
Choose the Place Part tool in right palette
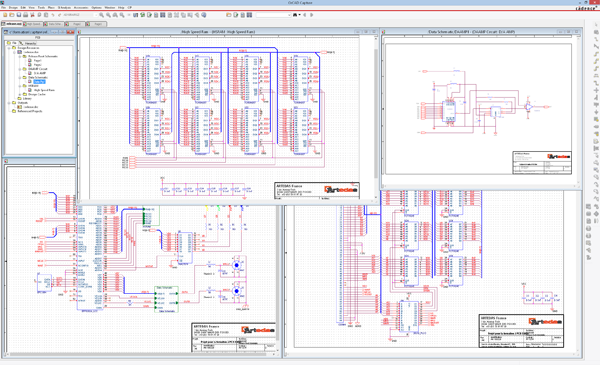pos(596,32)
